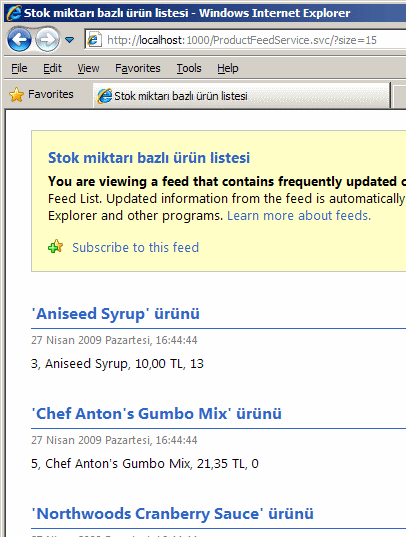Open the Edit menu

click(x=52, y=68)
